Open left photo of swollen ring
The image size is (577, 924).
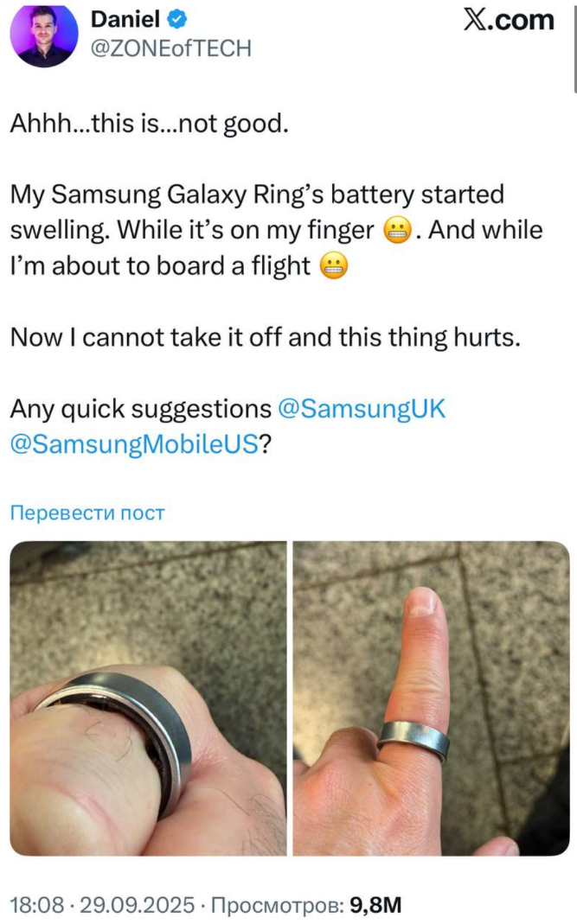pos(148,698)
